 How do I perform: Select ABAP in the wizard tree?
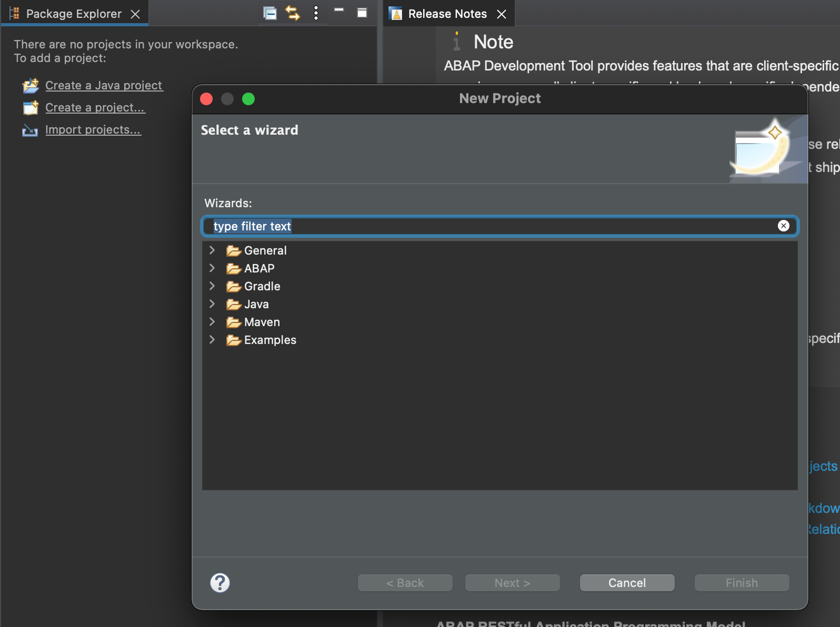pyautogui.click(x=259, y=268)
